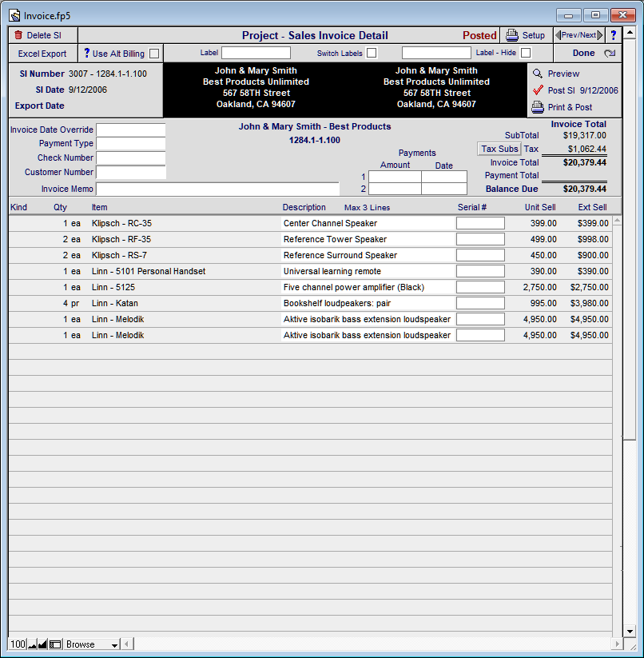The image size is (644, 658).
Task: Click Serial # field for Linn - Katan
Action: pos(480,303)
